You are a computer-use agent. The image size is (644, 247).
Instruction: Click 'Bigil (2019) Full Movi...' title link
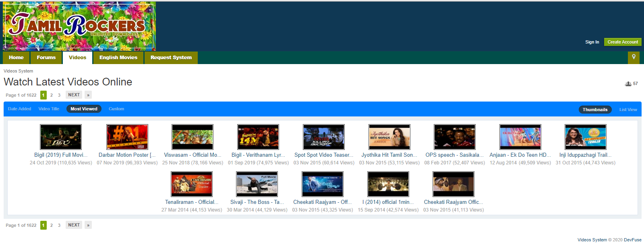tap(61, 155)
